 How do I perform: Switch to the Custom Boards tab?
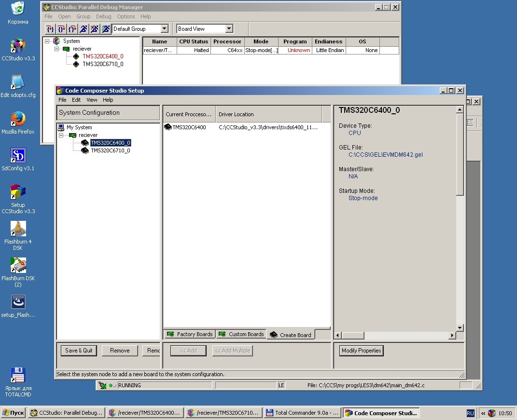tap(241, 334)
